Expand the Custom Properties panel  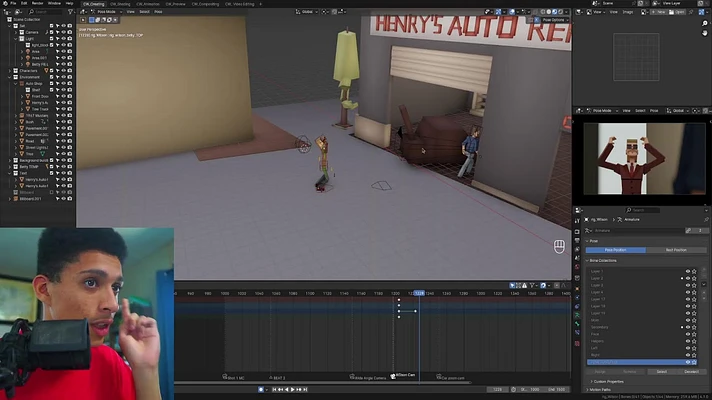[x=609, y=381]
